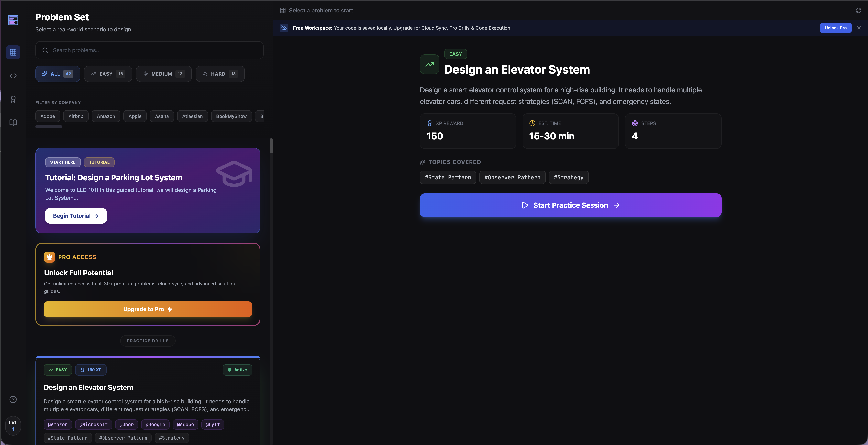Click Start Practice Session button
868x445 pixels.
[x=570, y=205]
